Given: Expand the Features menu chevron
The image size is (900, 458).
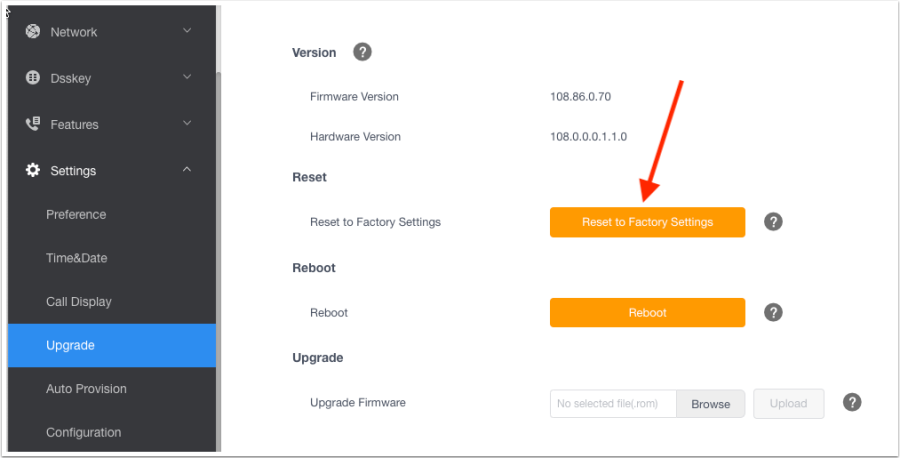Looking at the screenshot, I should (187, 123).
